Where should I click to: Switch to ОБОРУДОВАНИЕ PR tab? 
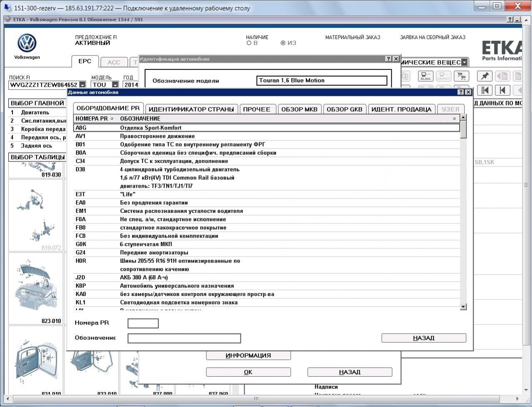click(x=108, y=108)
